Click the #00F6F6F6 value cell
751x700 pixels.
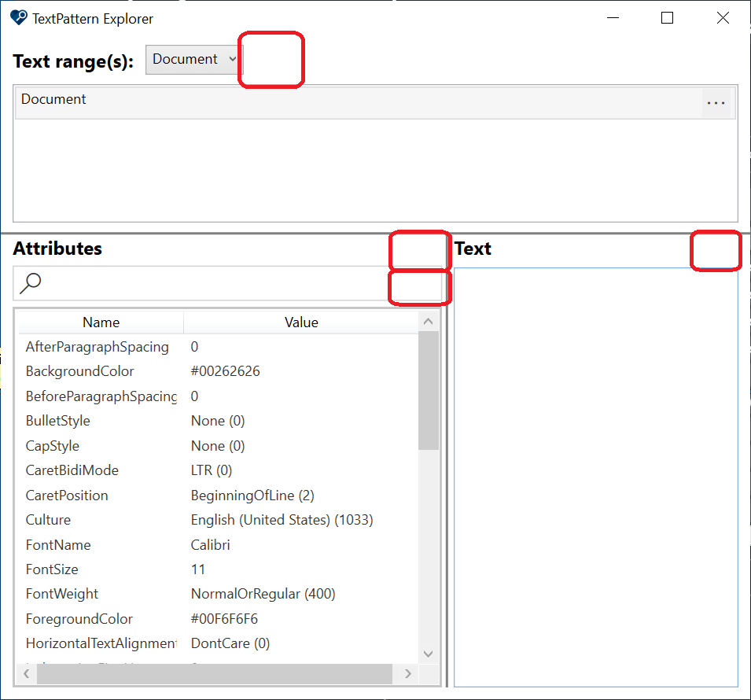point(224,619)
